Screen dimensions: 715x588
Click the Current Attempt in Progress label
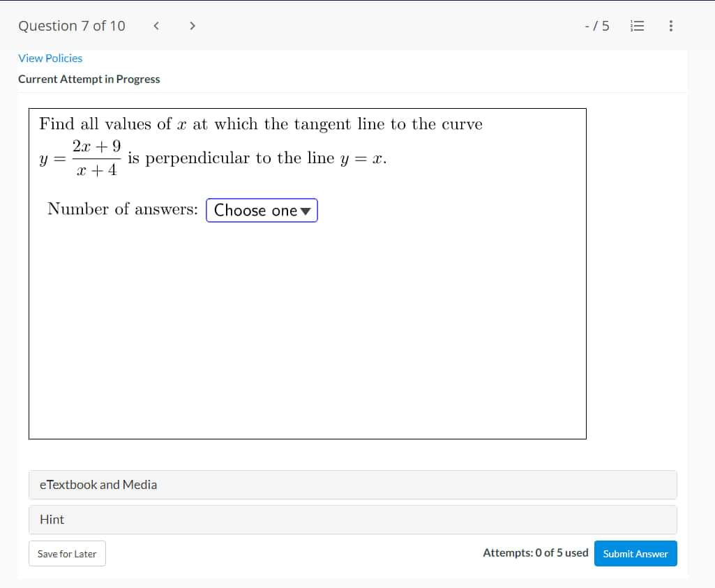pyautogui.click(x=89, y=79)
